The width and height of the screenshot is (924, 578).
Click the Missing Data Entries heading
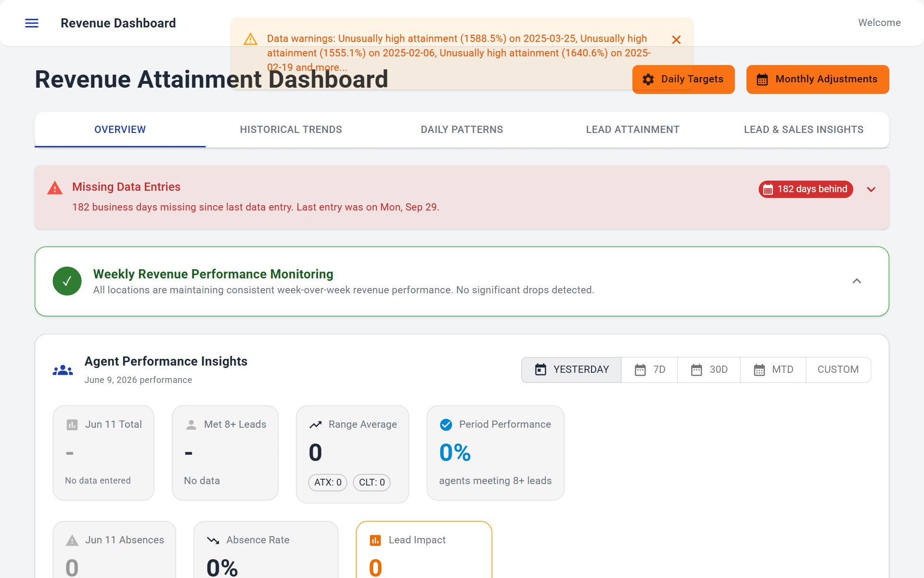[x=126, y=187]
